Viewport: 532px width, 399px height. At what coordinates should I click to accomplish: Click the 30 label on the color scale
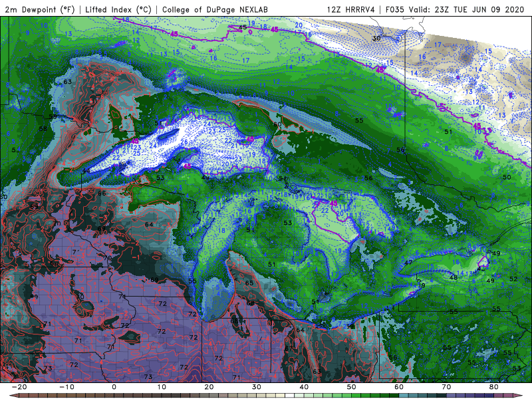[257, 387]
